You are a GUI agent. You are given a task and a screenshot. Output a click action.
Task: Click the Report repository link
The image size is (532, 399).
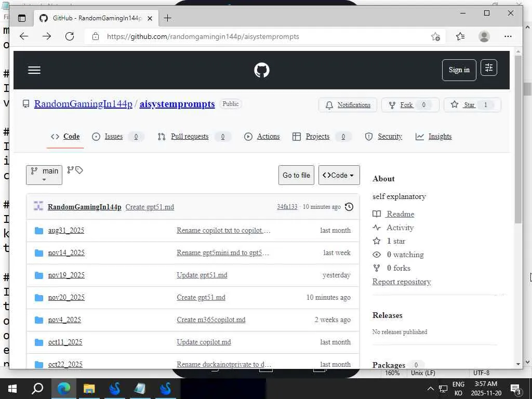tap(402, 282)
